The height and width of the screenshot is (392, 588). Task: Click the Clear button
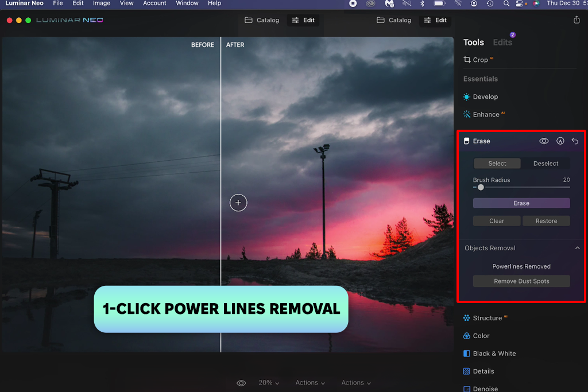[x=497, y=221]
